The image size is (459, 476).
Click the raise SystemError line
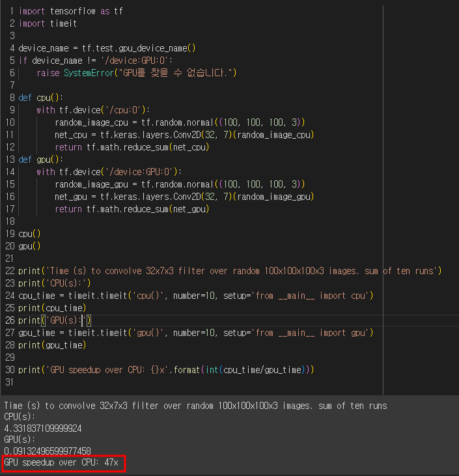point(136,73)
